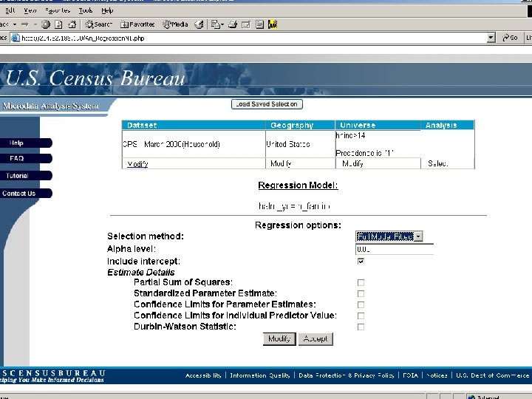
Task: Click the Internet zone status bar icon
Action: (x=471, y=396)
